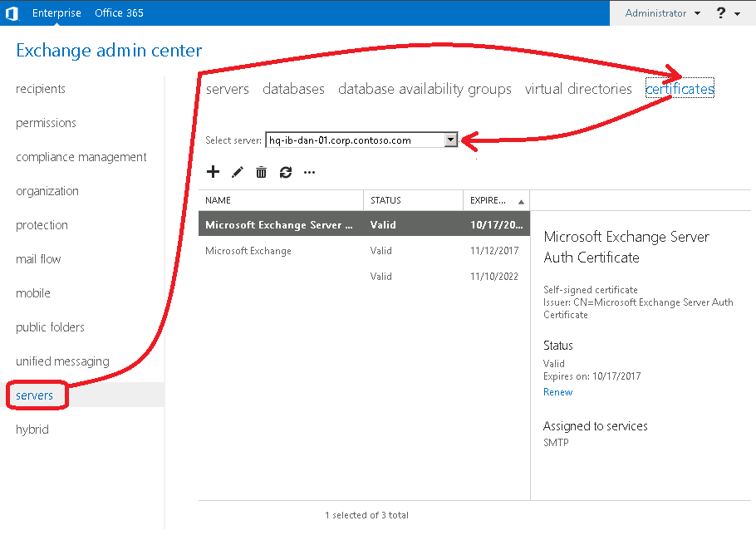Open the unified messaging section
The height and width of the screenshot is (540, 756).
pyautogui.click(x=62, y=361)
